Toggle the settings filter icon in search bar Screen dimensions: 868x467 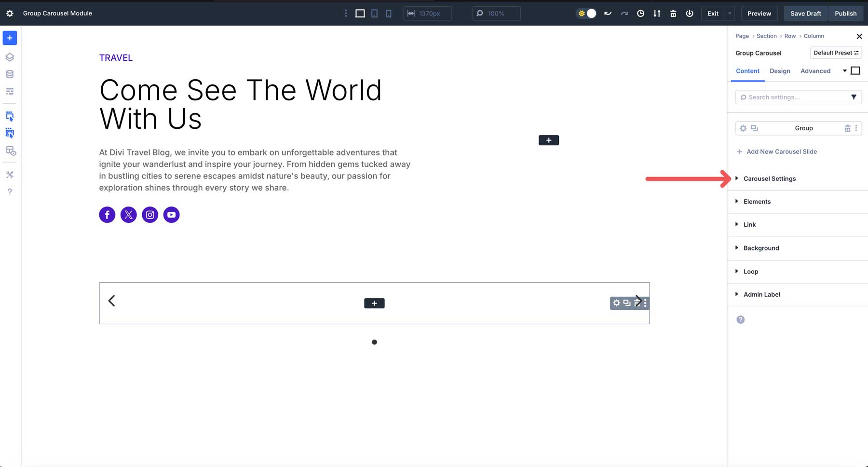pyautogui.click(x=854, y=97)
